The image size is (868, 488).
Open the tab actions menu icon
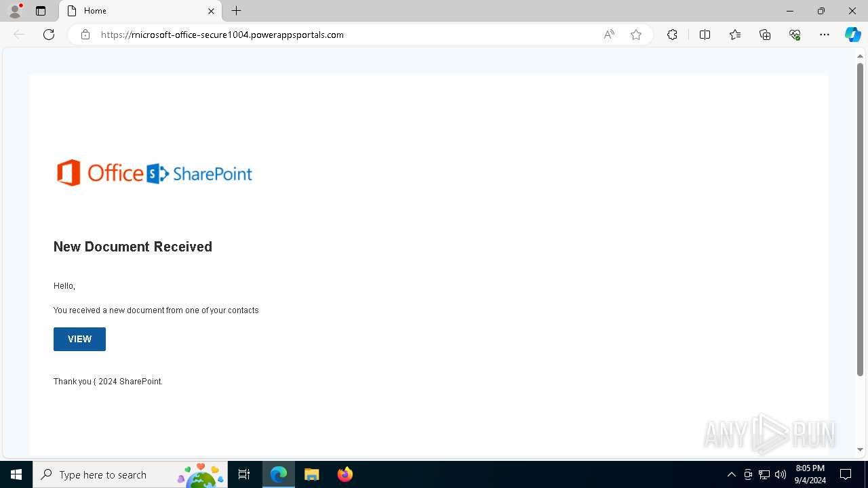(x=41, y=11)
